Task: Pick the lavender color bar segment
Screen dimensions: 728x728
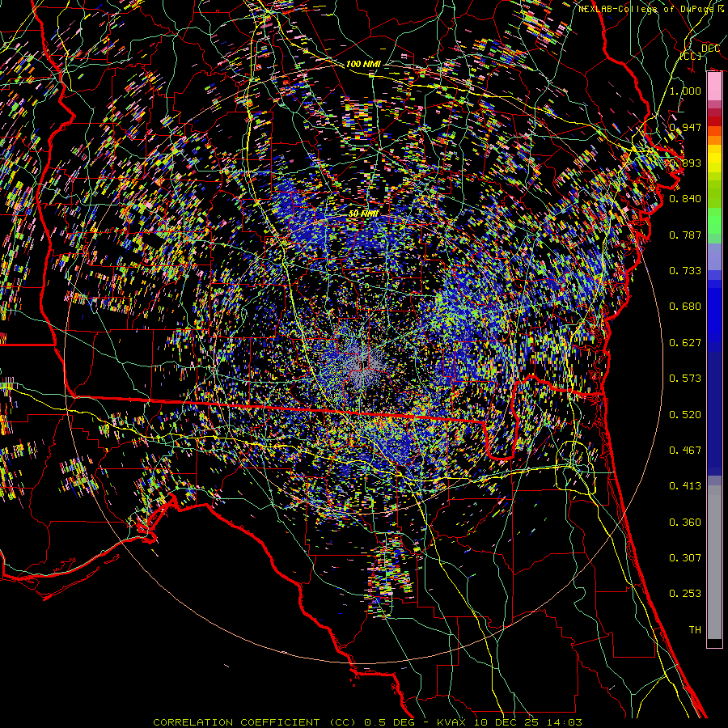Action: 714,256
